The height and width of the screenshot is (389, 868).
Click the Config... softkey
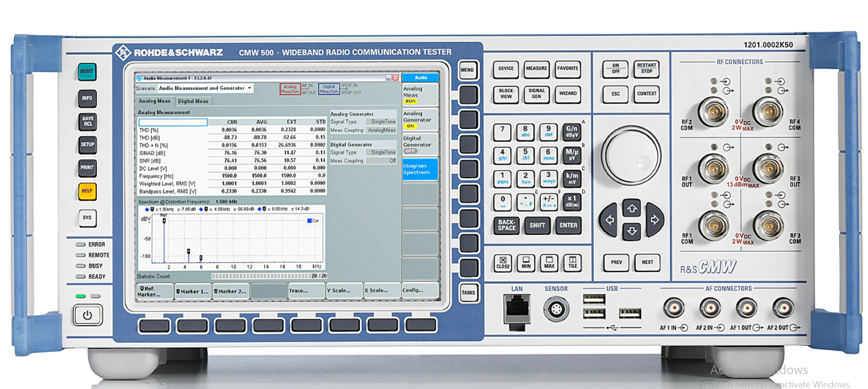420,291
